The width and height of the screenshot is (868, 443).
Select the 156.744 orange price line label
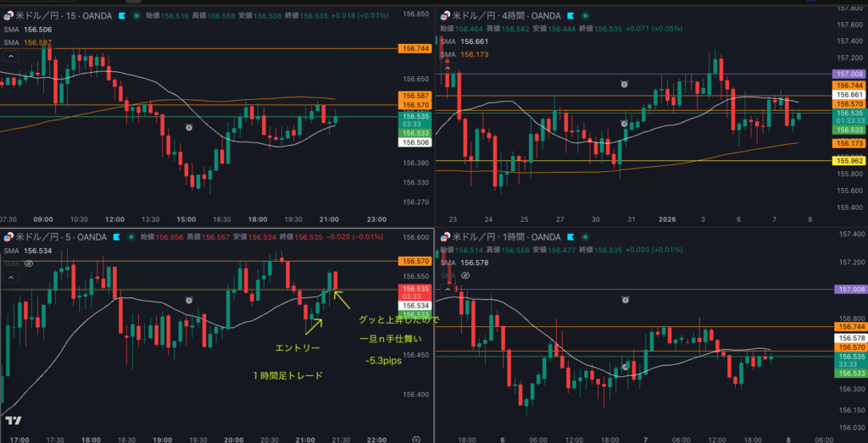415,49
